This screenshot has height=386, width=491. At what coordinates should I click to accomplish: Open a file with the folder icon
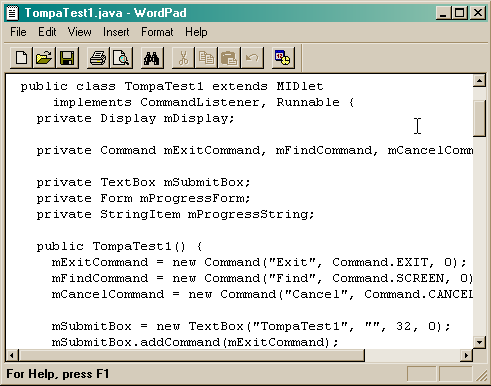[44, 58]
